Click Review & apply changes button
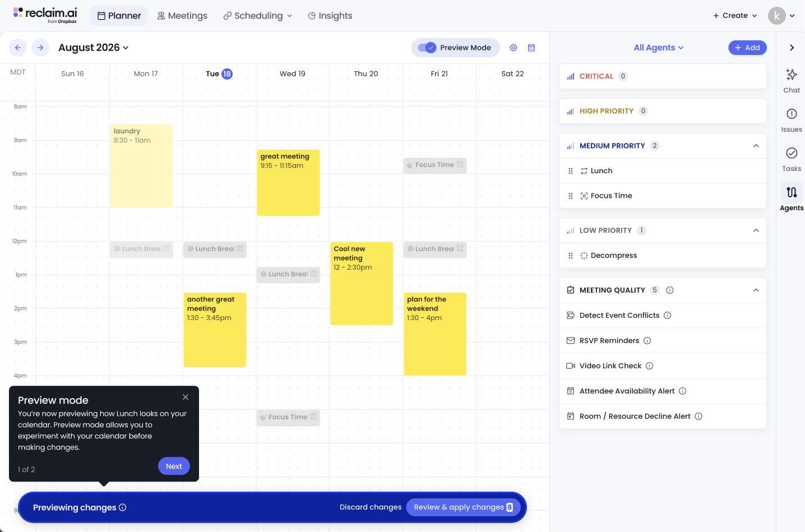 464,507
